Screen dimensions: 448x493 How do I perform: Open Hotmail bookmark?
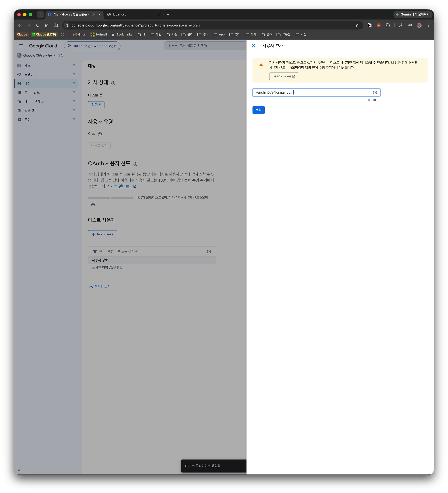99,34
